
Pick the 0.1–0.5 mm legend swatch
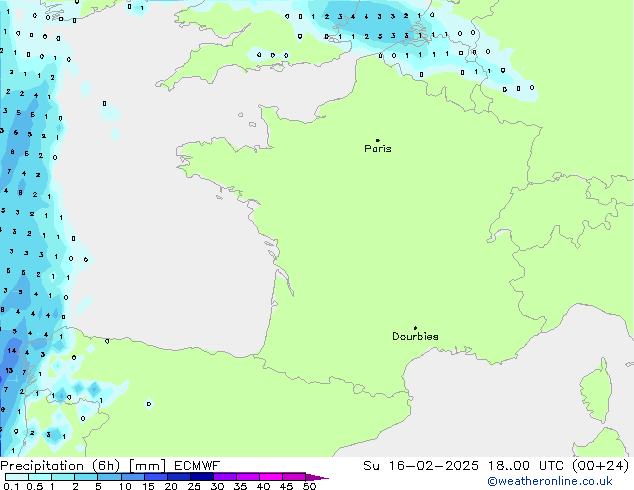[x=17, y=477]
